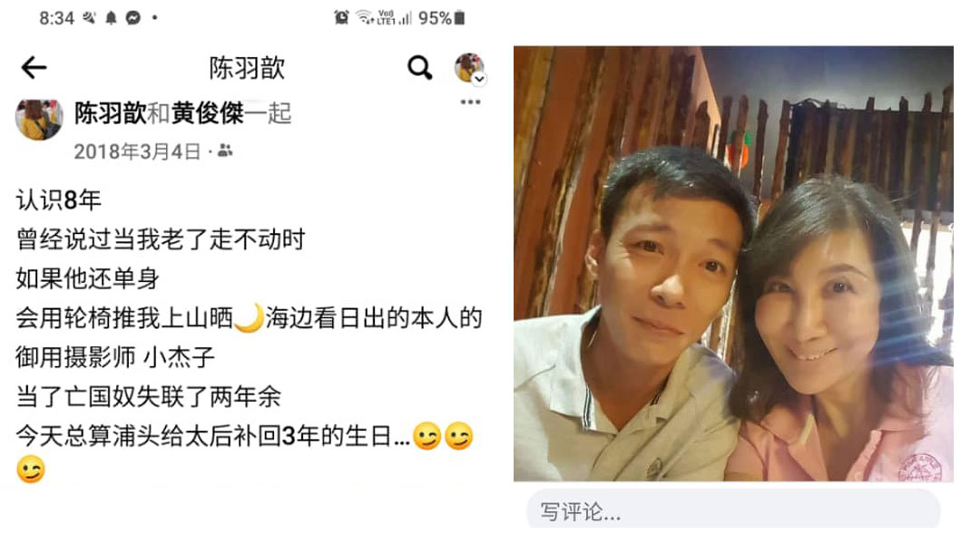Expand the chevron badge on the header avatar

(479, 79)
